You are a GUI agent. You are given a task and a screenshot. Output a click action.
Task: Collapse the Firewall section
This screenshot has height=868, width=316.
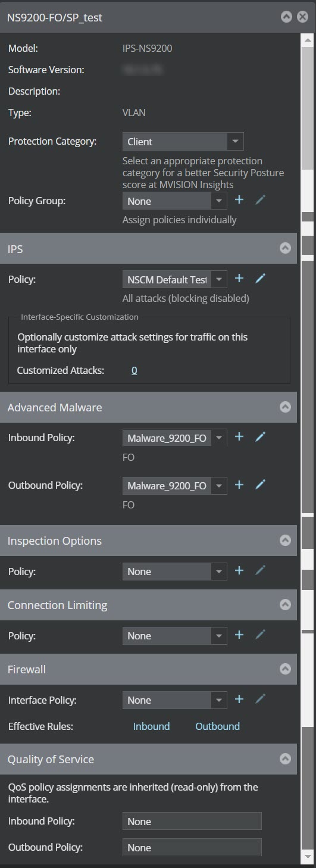click(x=285, y=669)
